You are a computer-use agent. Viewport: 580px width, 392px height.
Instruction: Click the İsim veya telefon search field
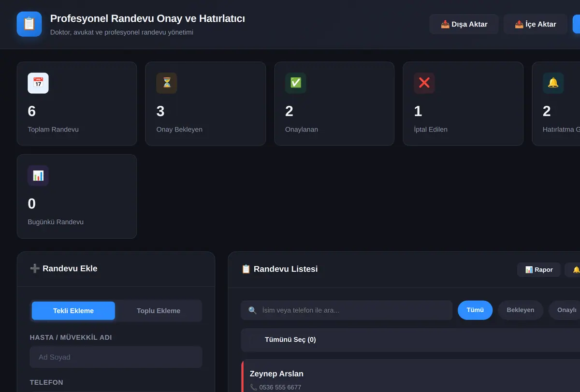pyautogui.click(x=347, y=310)
